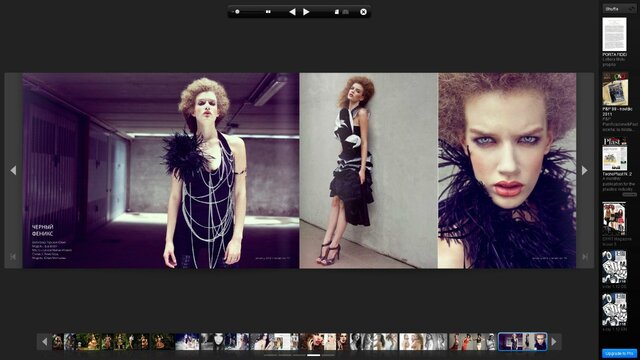The width and height of the screenshot is (640, 360).
Task: Click the P&P 99 title link
Action: [617, 112]
